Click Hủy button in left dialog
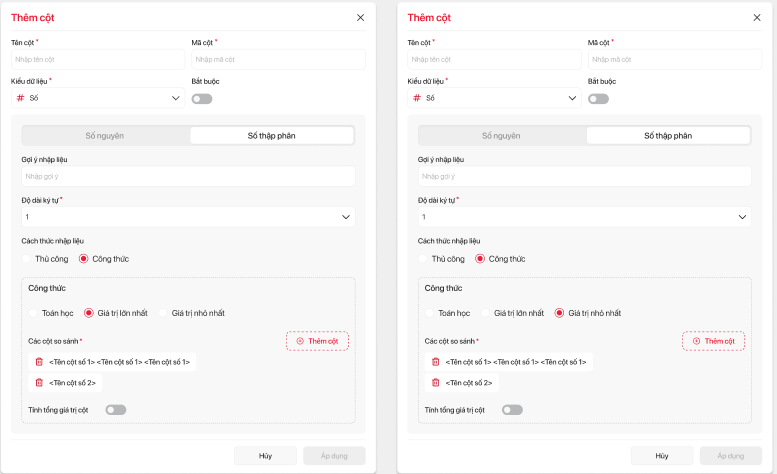Screen dimensions: 777x474 pyautogui.click(x=265, y=455)
